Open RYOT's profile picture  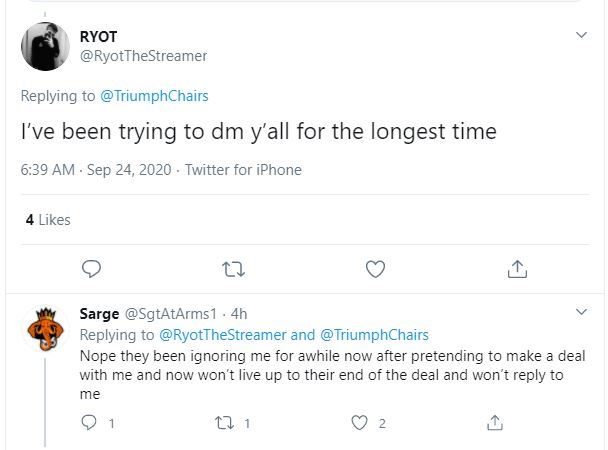(x=45, y=47)
